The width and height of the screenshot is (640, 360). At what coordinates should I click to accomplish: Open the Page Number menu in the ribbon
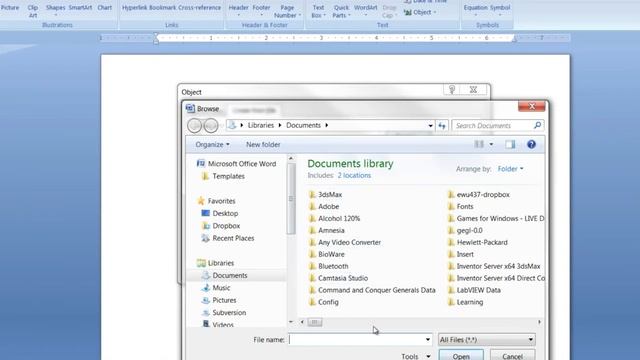[x=287, y=11]
